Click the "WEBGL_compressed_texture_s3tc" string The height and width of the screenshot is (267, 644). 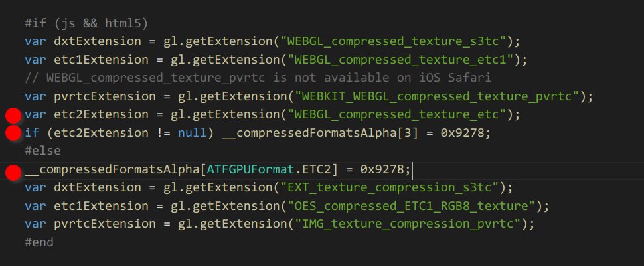[395, 41]
